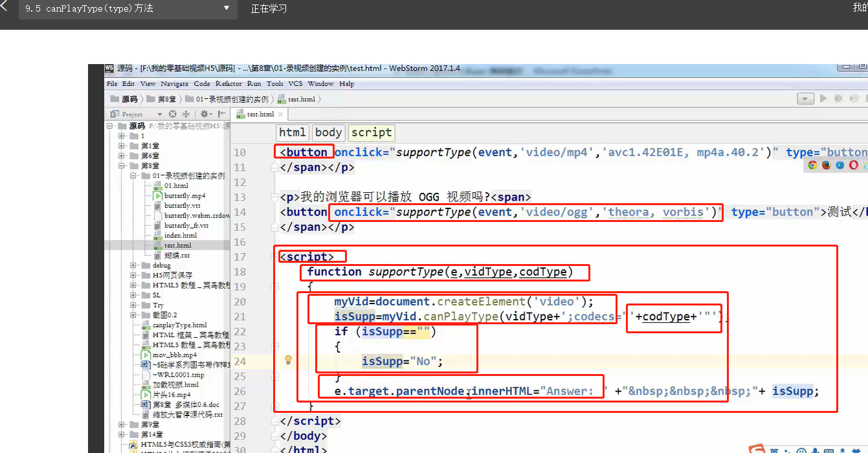The width and height of the screenshot is (868, 453).
Task: Open the Help menu
Action: click(347, 83)
